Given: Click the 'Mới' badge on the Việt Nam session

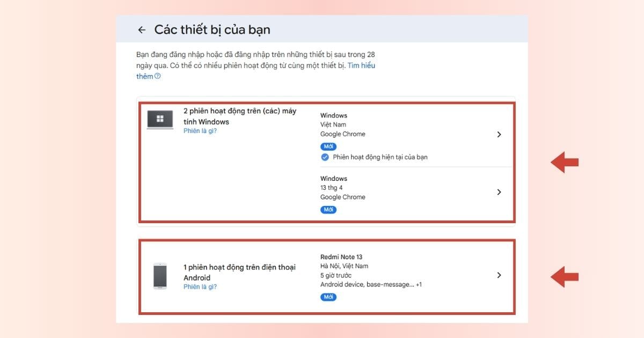Looking at the screenshot, I should point(328,146).
